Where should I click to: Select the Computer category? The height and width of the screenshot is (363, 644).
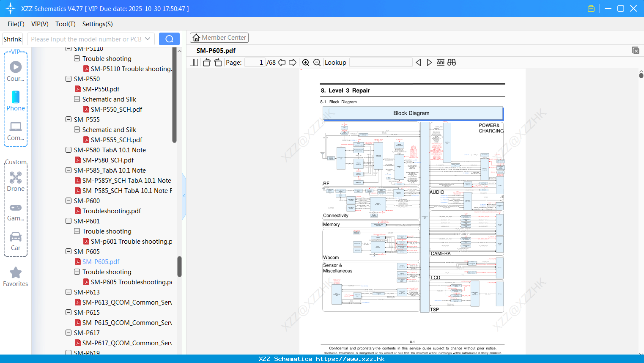point(16,131)
